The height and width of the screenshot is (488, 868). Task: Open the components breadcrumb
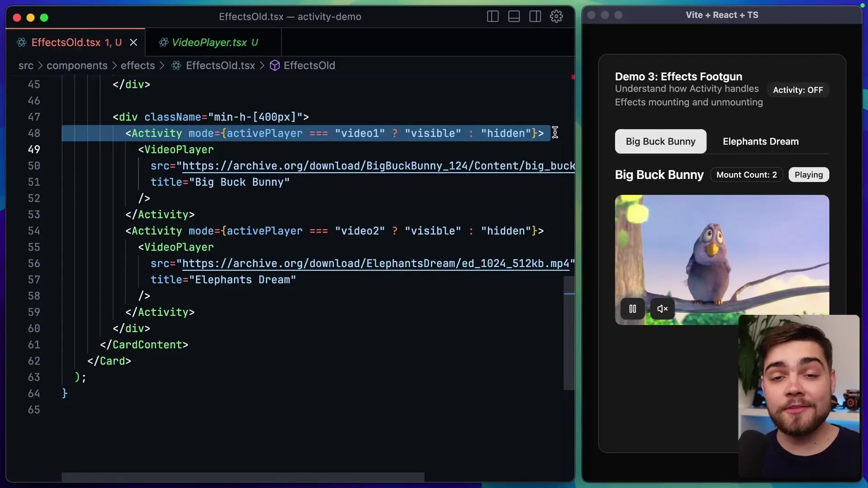coord(77,66)
